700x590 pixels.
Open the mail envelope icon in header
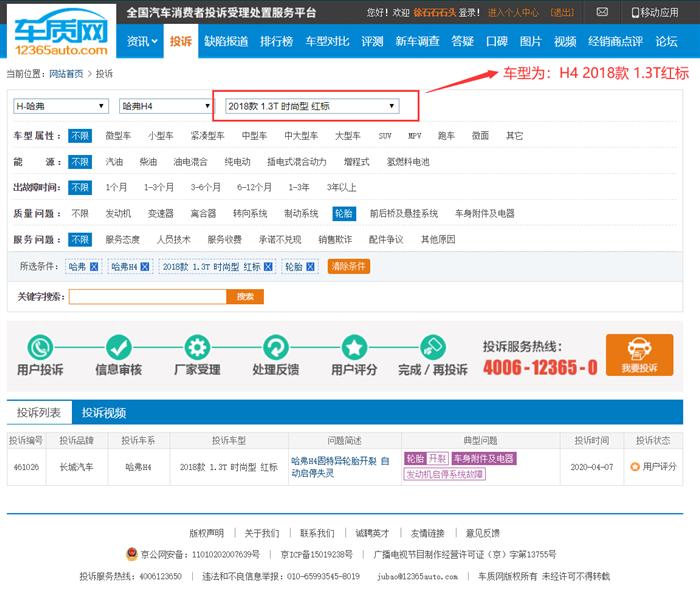[602, 12]
